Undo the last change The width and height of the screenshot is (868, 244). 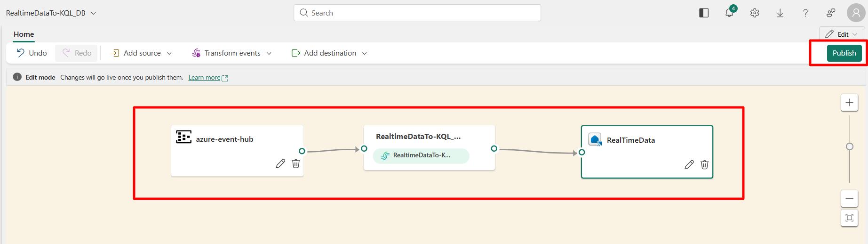[32, 53]
